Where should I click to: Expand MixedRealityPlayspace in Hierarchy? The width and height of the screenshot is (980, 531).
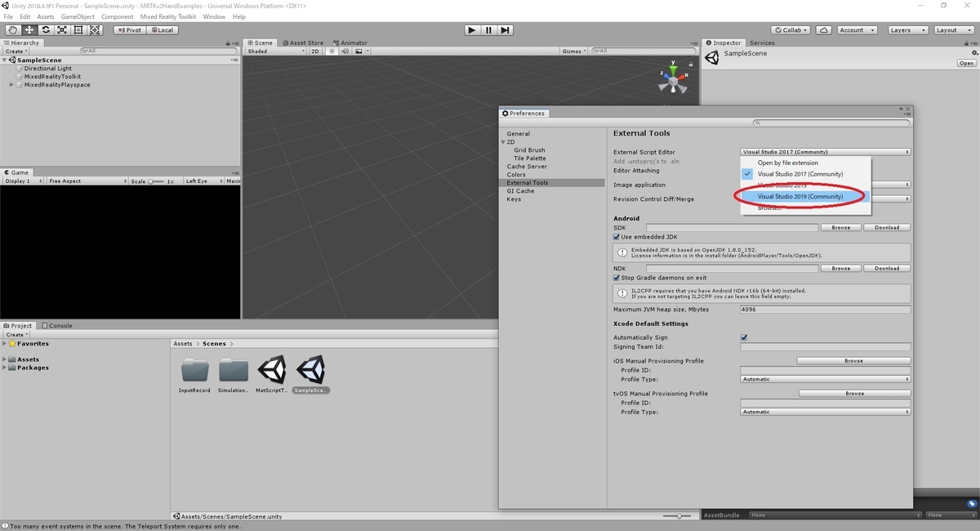click(11, 85)
